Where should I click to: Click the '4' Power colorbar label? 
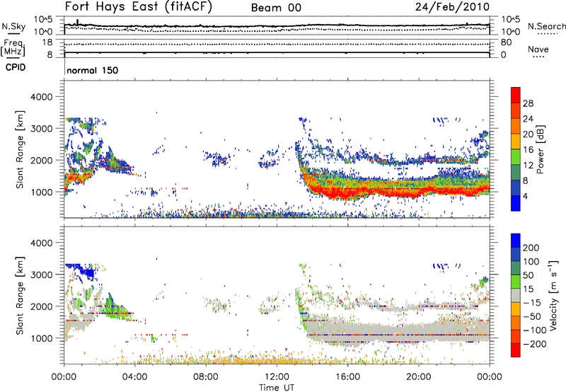coord(525,196)
